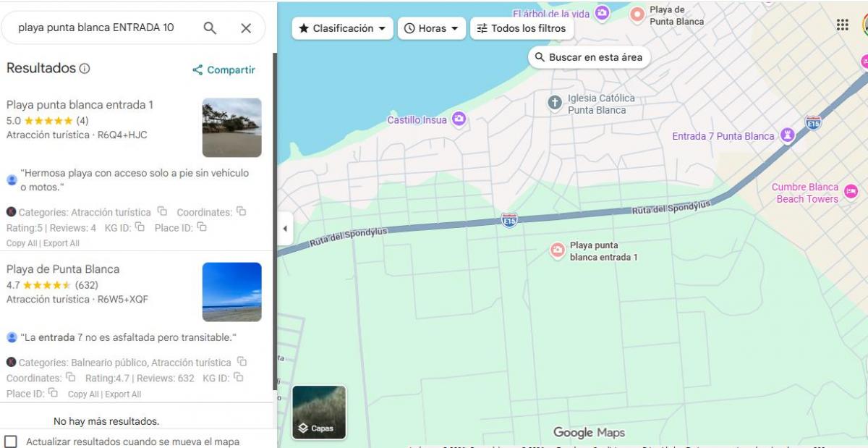Open result title Playa de Punta Blanca

click(63, 269)
